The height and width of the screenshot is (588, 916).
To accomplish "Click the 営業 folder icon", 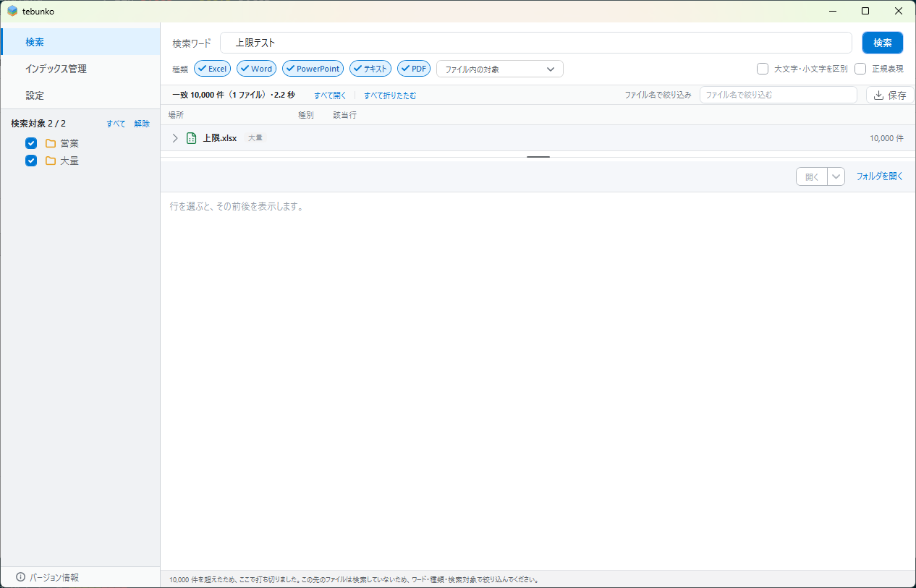I will [x=51, y=143].
